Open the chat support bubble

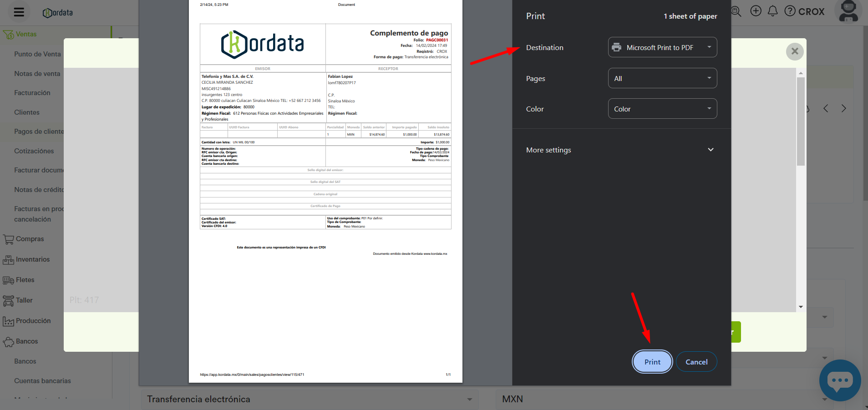[x=840, y=380]
